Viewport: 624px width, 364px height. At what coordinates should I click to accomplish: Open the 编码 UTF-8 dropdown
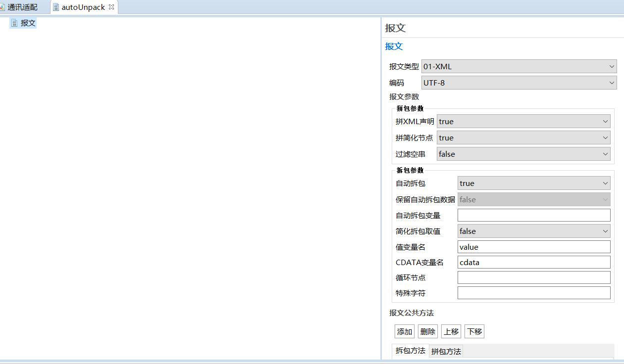click(x=519, y=83)
